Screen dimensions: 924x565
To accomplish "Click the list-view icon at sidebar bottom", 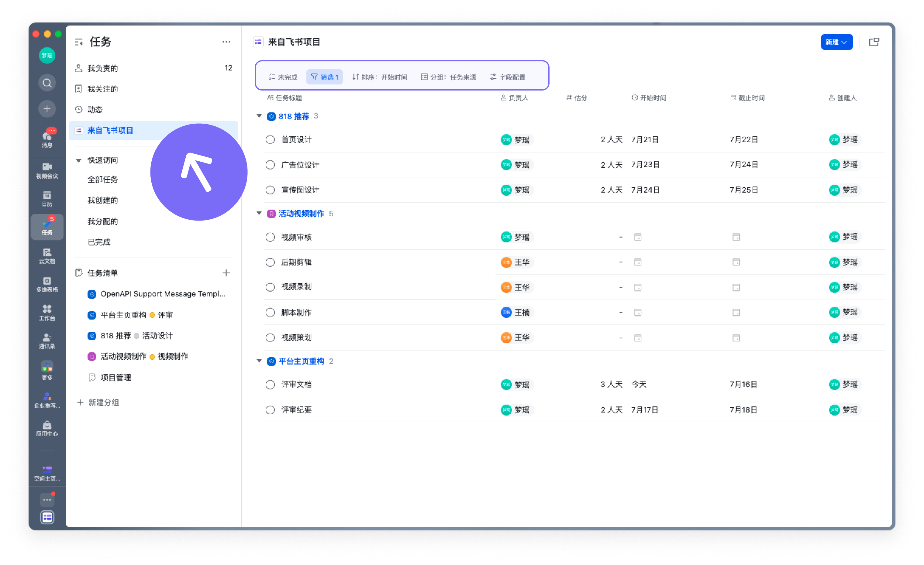I will 47,517.
